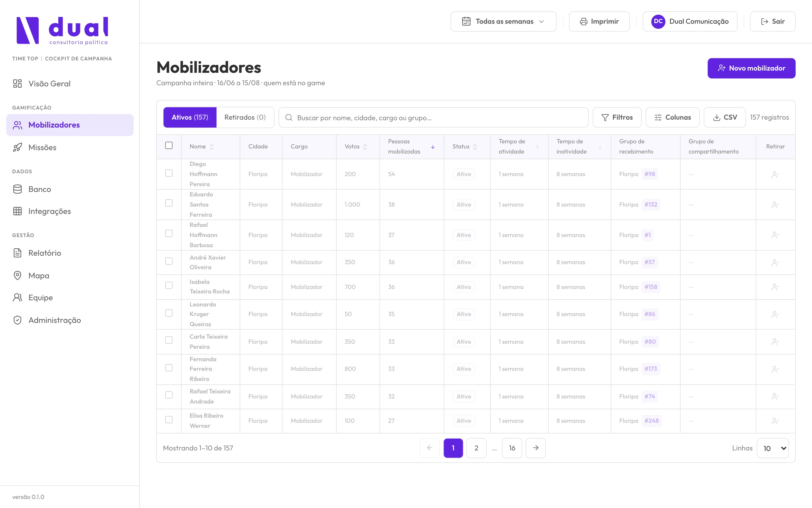This screenshot has width=812, height=508.
Task: Check the Elisa Ribeiro Werner row
Action: pyautogui.click(x=169, y=420)
